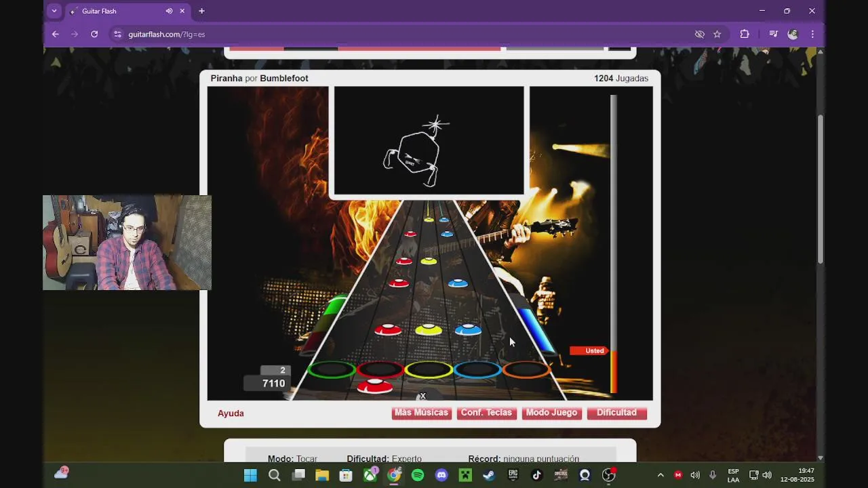
Task: Click the Usted rock meter marker
Action: (589, 350)
